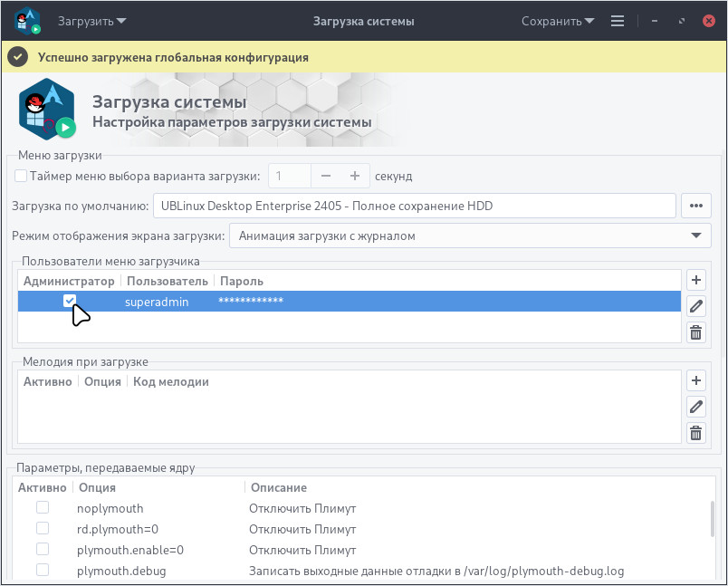This screenshot has width=728, height=586.
Task: Click the masked password of superadmin
Action: [x=251, y=301]
